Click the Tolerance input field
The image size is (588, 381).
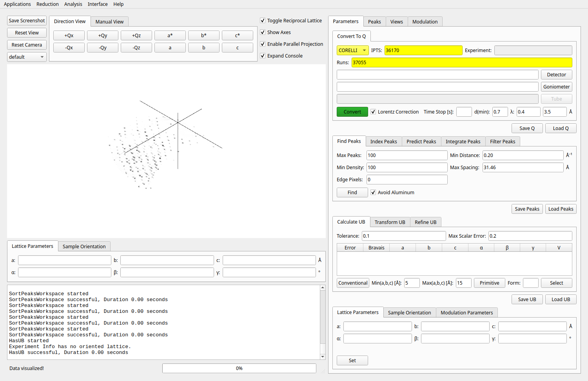pyautogui.click(x=404, y=236)
